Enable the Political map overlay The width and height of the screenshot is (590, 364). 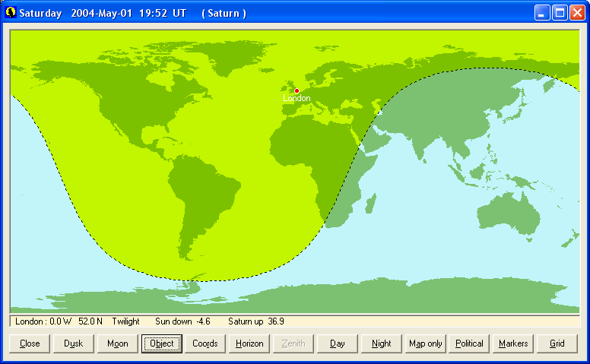click(x=469, y=343)
